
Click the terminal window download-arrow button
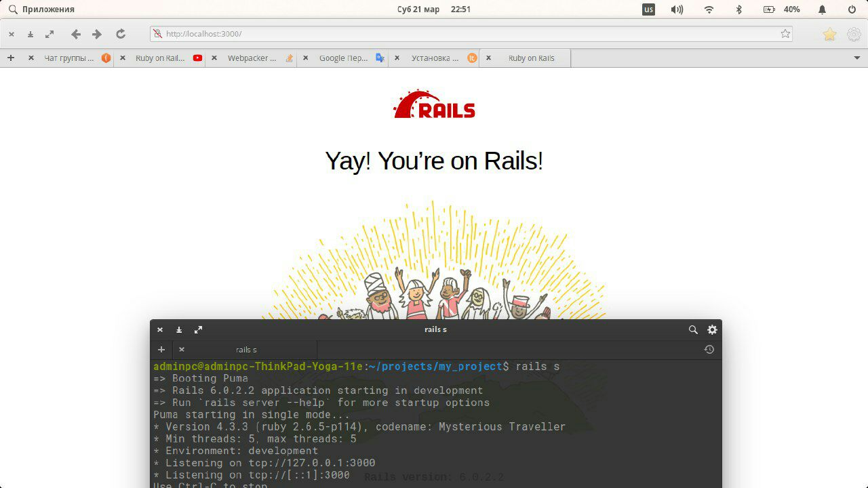179,330
